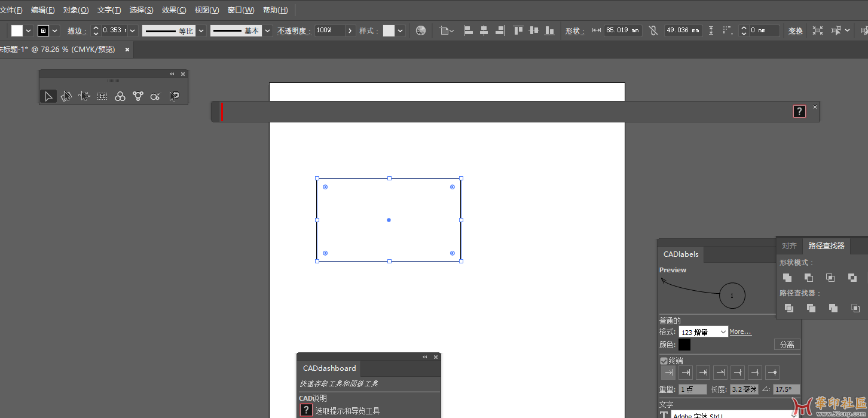
Task: Click the Trim pathfinder icon
Action: pyautogui.click(x=811, y=308)
